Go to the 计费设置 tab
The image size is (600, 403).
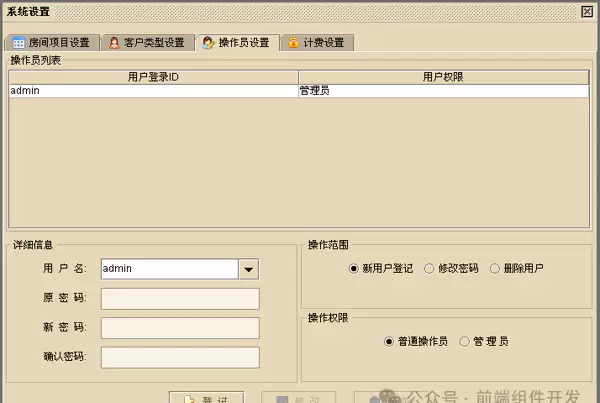point(316,43)
